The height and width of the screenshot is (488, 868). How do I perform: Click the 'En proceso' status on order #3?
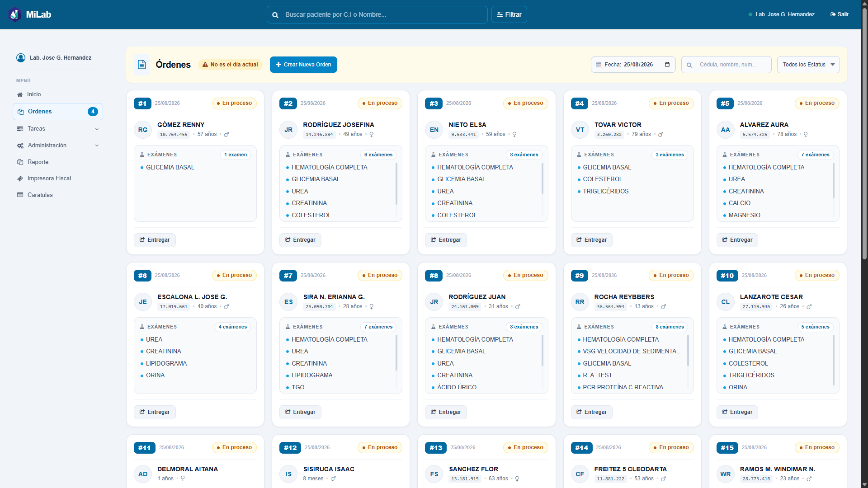pyautogui.click(x=525, y=103)
